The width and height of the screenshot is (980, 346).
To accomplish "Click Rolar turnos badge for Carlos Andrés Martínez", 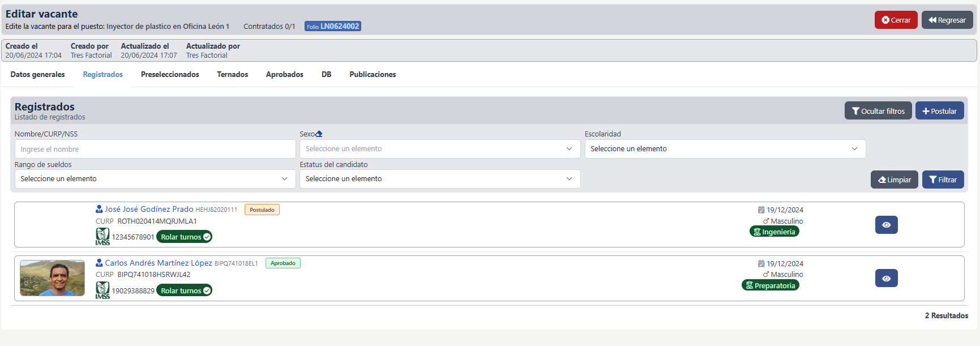I will point(185,291).
